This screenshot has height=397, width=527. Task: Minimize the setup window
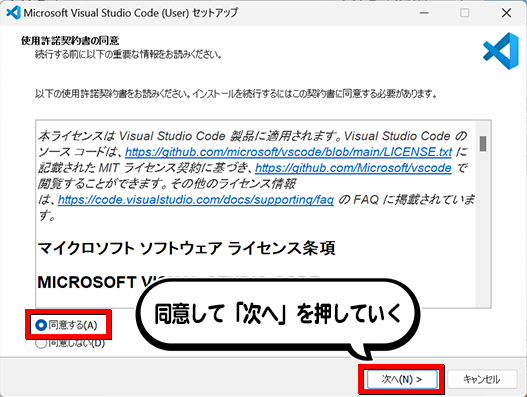[x=424, y=13]
